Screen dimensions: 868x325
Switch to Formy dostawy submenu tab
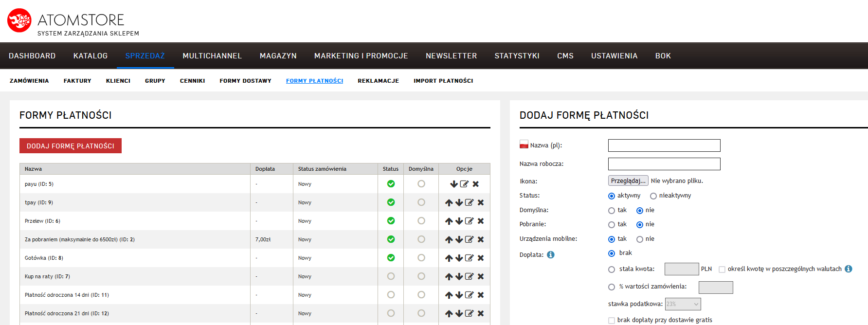tap(245, 81)
